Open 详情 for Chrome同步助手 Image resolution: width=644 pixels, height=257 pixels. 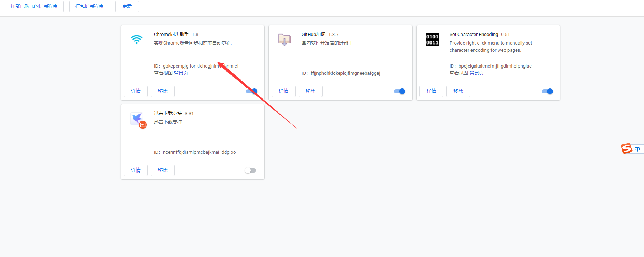coord(136,91)
